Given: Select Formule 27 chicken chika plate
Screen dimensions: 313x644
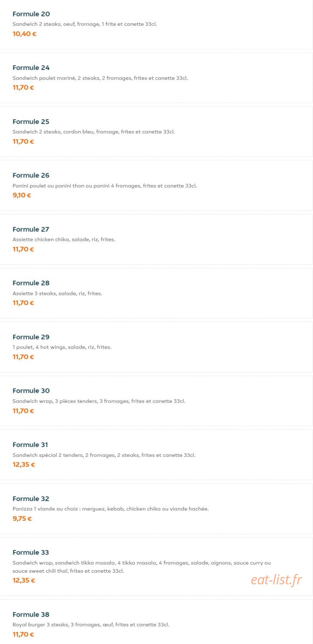Looking at the screenshot, I should [x=156, y=239].
